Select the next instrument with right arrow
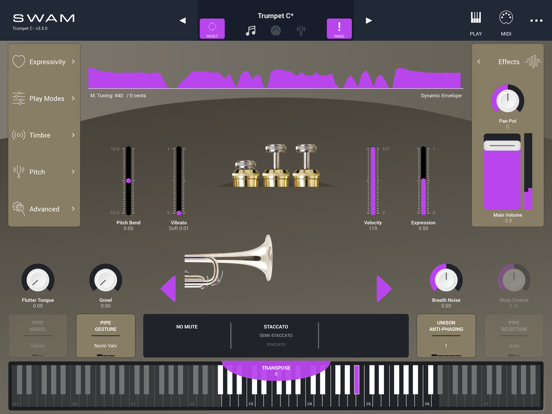The image size is (552, 414). (384, 289)
